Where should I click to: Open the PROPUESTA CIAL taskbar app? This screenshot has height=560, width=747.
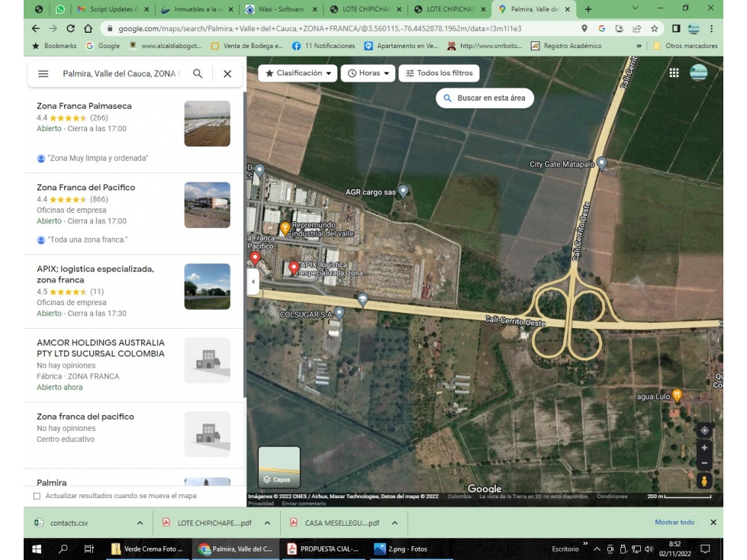coord(324,549)
